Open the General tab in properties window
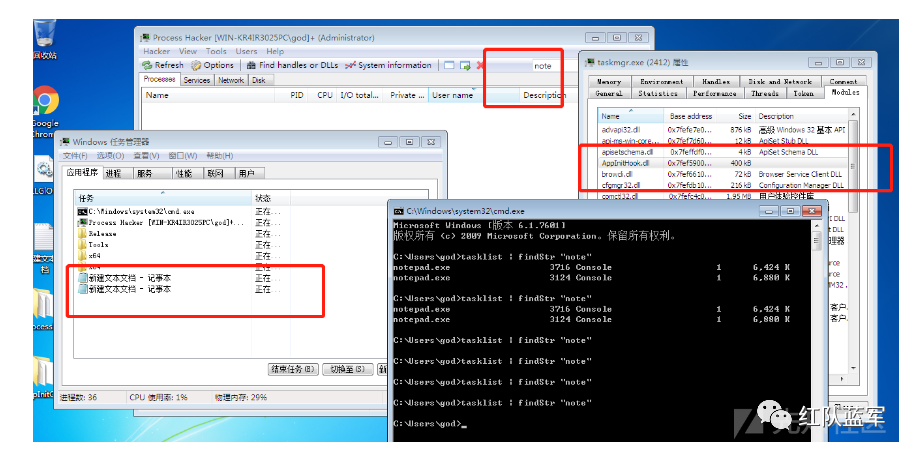 [x=609, y=94]
